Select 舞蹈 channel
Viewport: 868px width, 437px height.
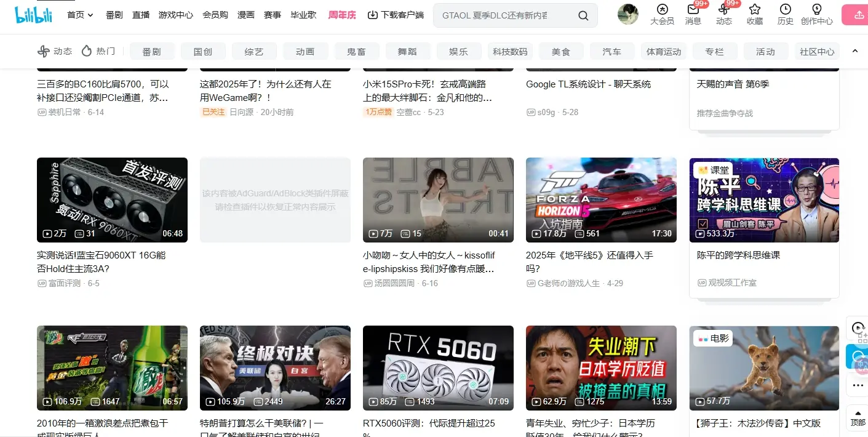tap(407, 52)
